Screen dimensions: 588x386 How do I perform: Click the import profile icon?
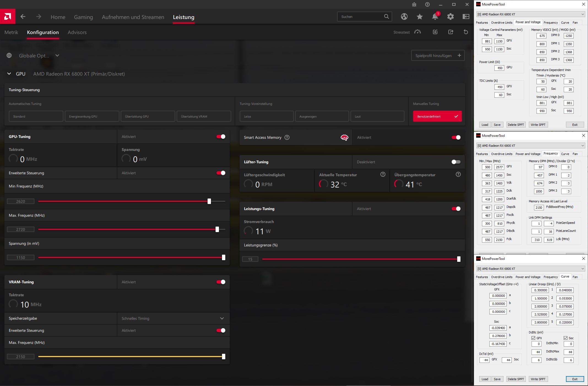coord(435,32)
